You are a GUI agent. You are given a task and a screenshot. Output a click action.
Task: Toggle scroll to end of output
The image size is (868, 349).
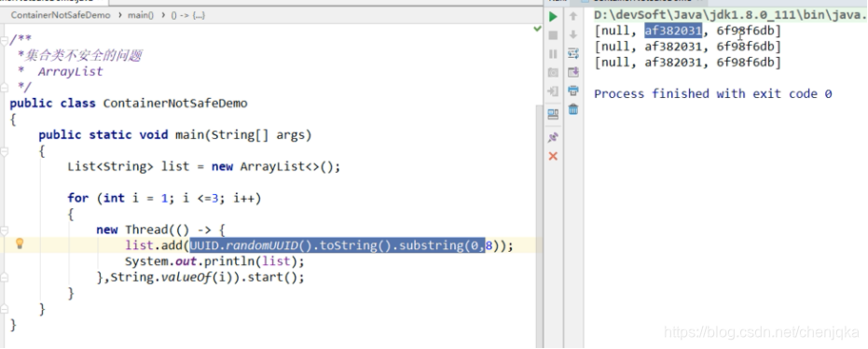pyautogui.click(x=573, y=72)
